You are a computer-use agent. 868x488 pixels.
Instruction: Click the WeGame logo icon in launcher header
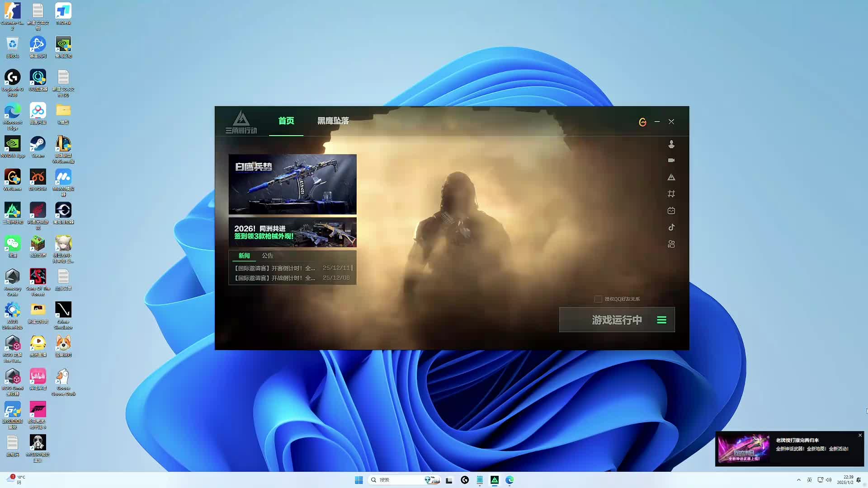pyautogui.click(x=642, y=122)
